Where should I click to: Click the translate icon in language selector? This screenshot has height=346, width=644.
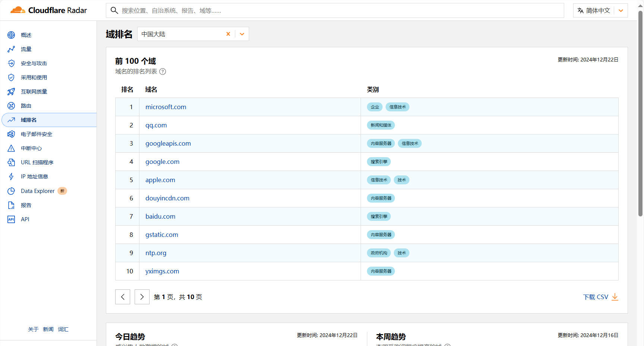coord(581,10)
